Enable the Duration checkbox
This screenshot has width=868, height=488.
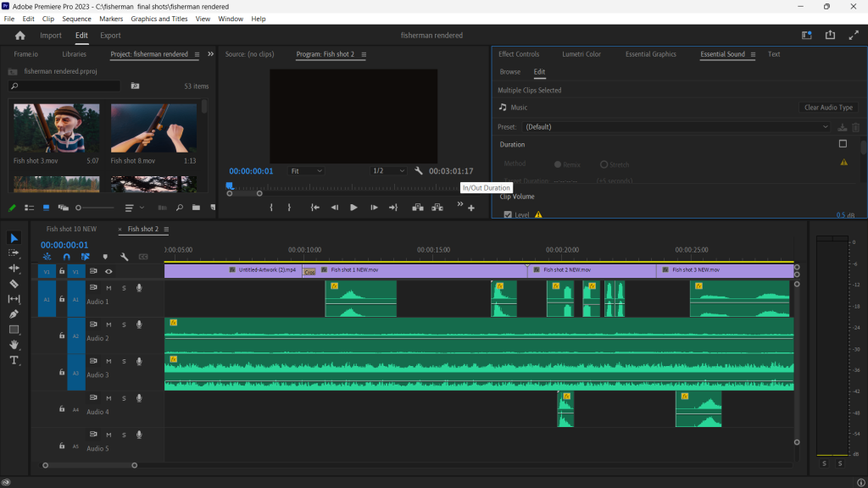843,144
